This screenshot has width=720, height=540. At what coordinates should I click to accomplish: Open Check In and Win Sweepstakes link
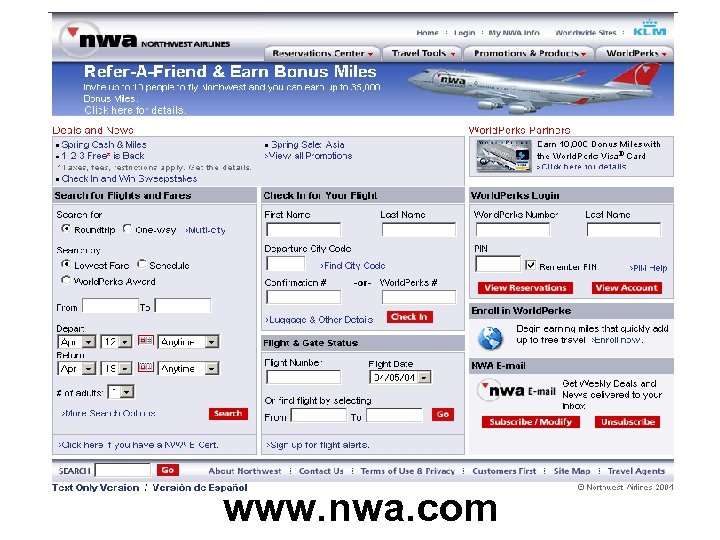pos(129,179)
